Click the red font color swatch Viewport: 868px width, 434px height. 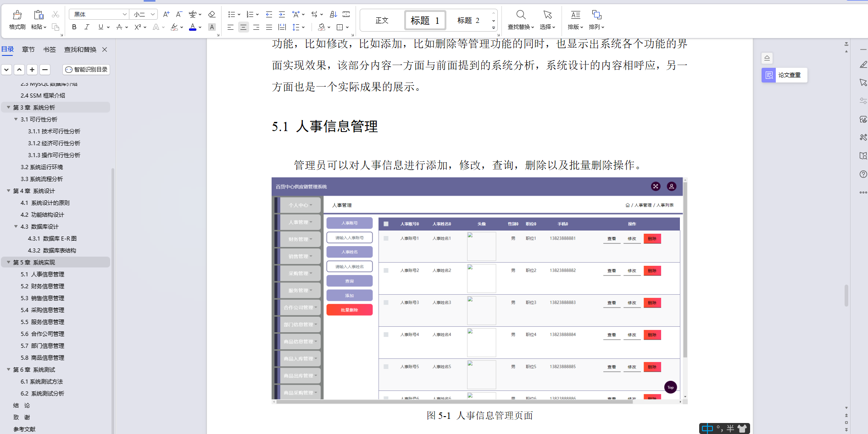[x=192, y=27]
